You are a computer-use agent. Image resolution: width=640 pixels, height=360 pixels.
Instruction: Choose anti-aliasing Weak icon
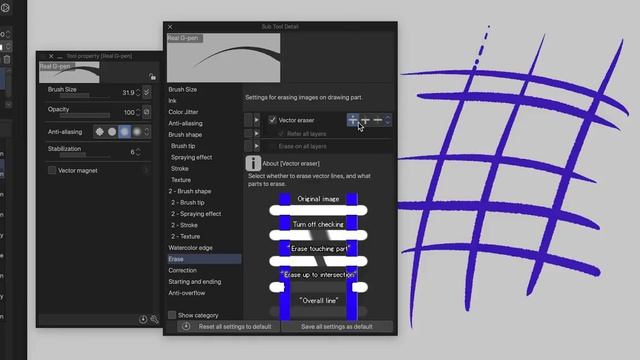(112, 131)
